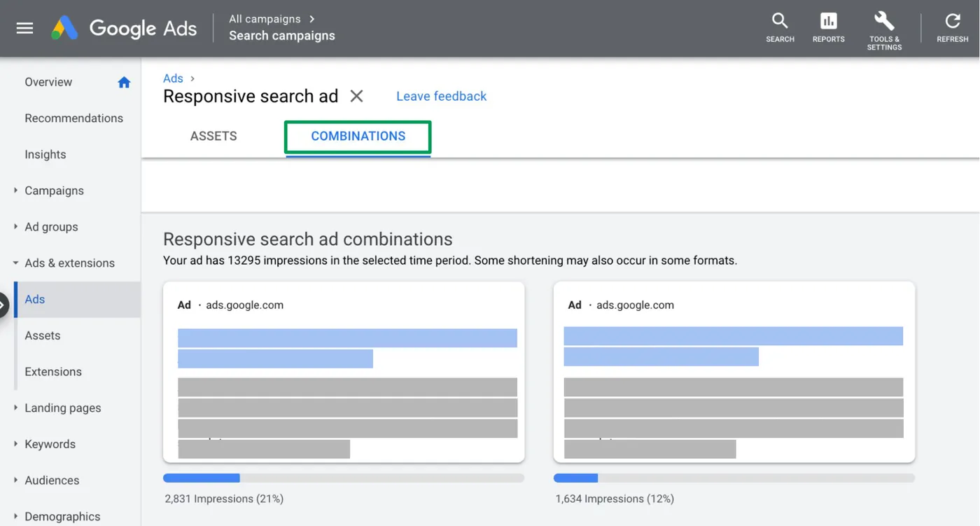Expand the Keywords sidebar section
This screenshot has height=526, width=980.
pyautogui.click(x=15, y=444)
